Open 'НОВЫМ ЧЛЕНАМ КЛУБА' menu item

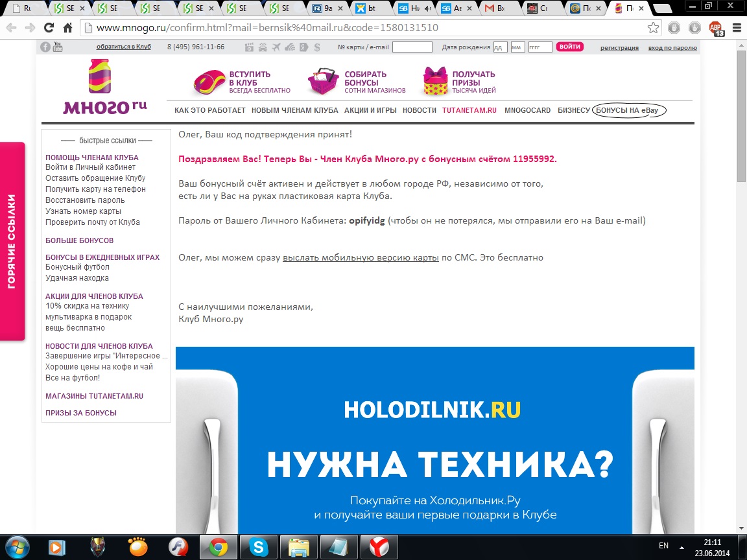click(295, 110)
